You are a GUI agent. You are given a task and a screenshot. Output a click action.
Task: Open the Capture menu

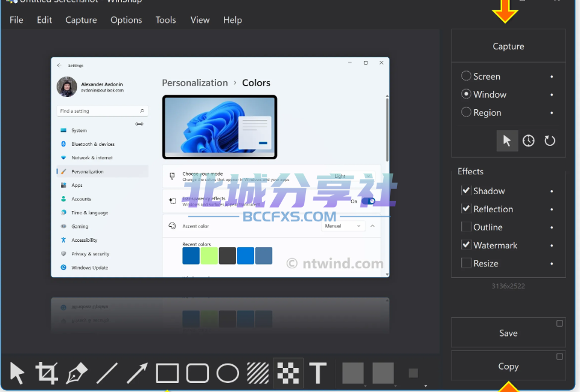pyautogui.click(x=81, y=20)
